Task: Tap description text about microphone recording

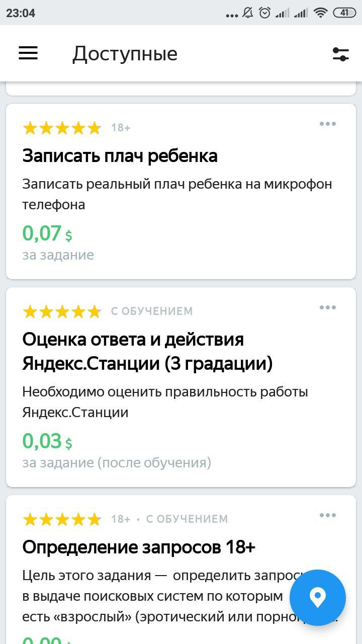Action: pos(176,194)
